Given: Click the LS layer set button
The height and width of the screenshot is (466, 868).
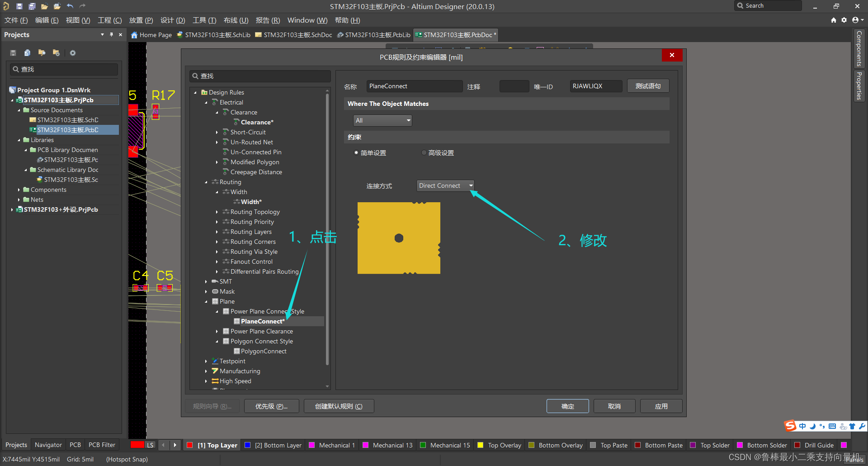Looking at the screenshot, I should [x=150, y=445].
